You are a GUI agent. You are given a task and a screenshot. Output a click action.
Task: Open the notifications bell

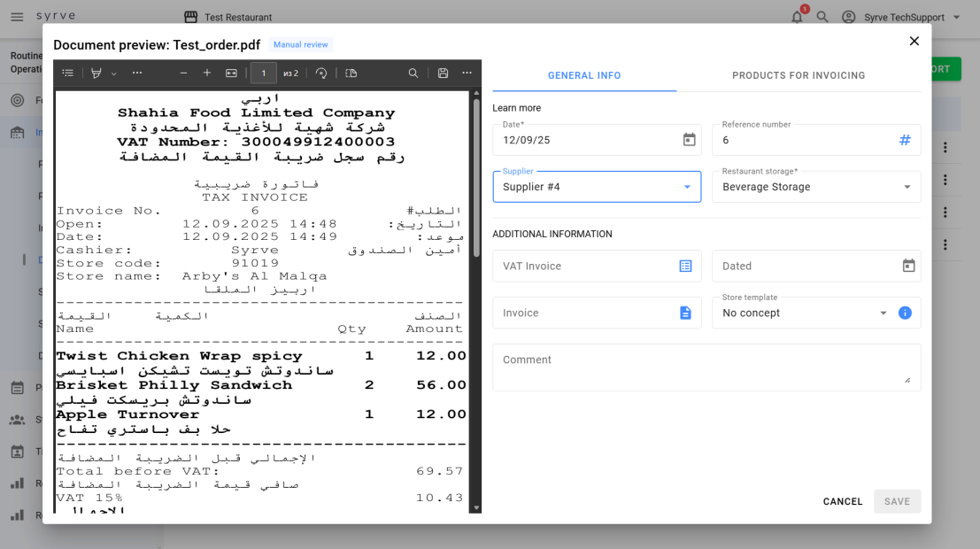[797, 17]
